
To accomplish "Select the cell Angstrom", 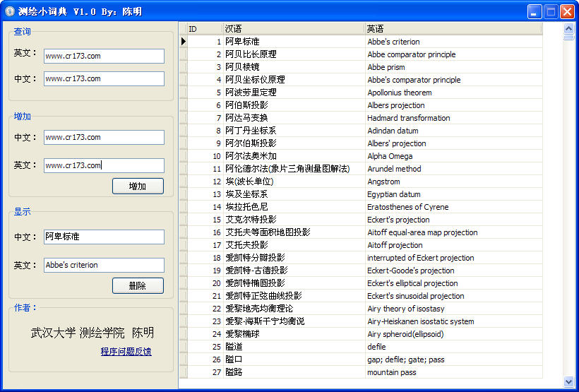I will click(x=454, y=182).
